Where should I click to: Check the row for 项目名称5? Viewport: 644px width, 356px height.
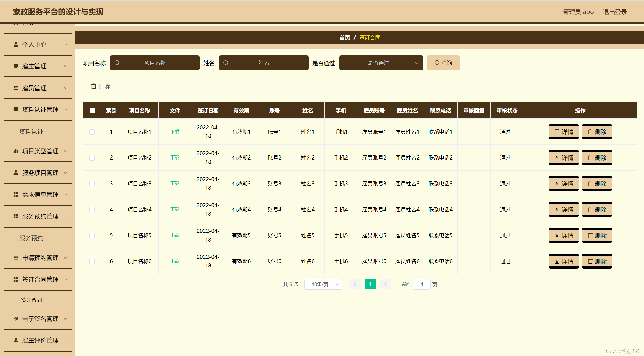pos(92,235)
